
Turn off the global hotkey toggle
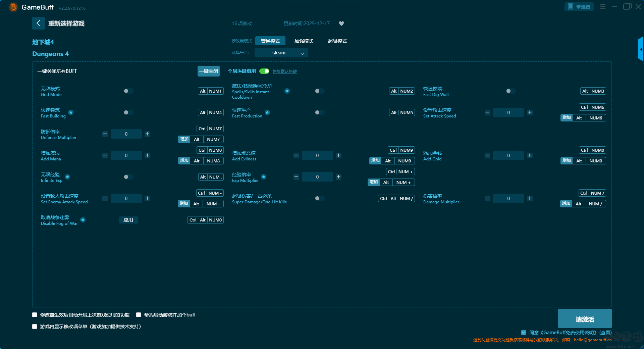click(264, 71)
